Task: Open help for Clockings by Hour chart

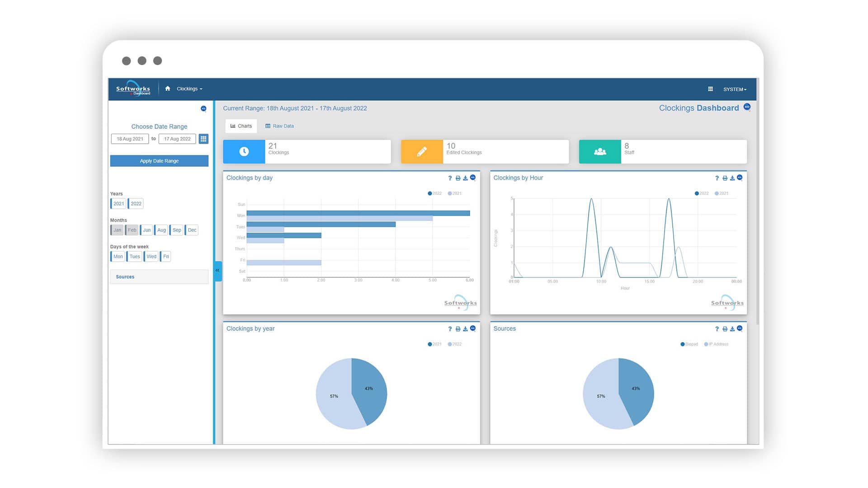Action: pos(717,178)
